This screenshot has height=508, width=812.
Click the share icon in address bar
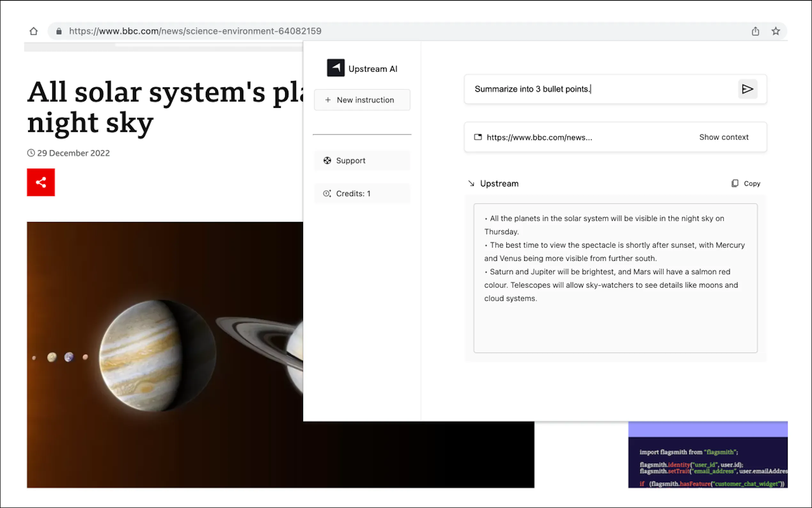click(755, 31)
